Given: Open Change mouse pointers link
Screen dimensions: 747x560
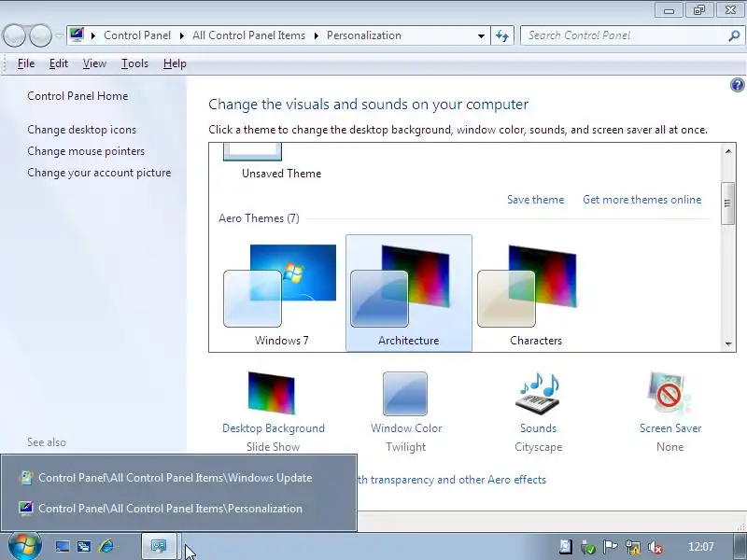Looking at the screenshot, I should (x=86, y=151).
